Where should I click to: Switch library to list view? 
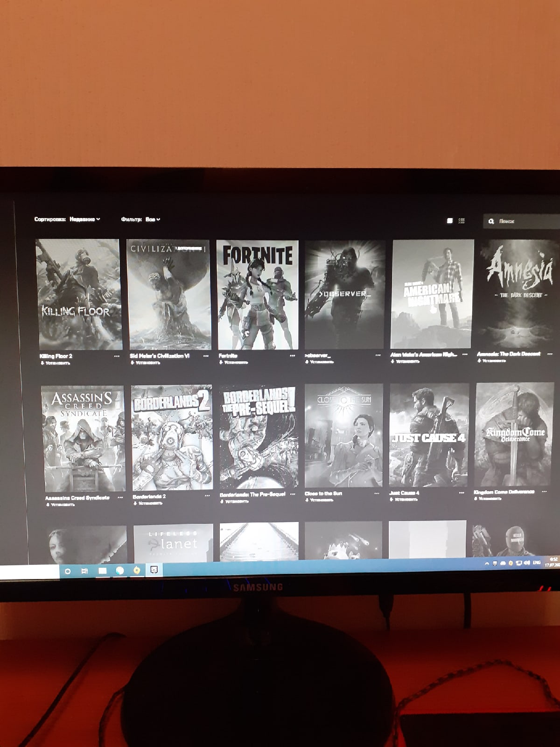click(x=462, y=221)
